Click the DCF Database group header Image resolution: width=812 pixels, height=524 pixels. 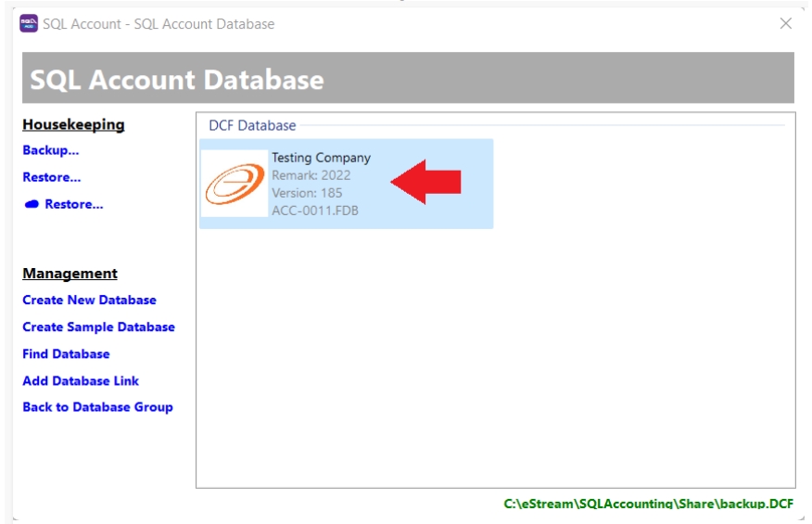click(252, 125)
